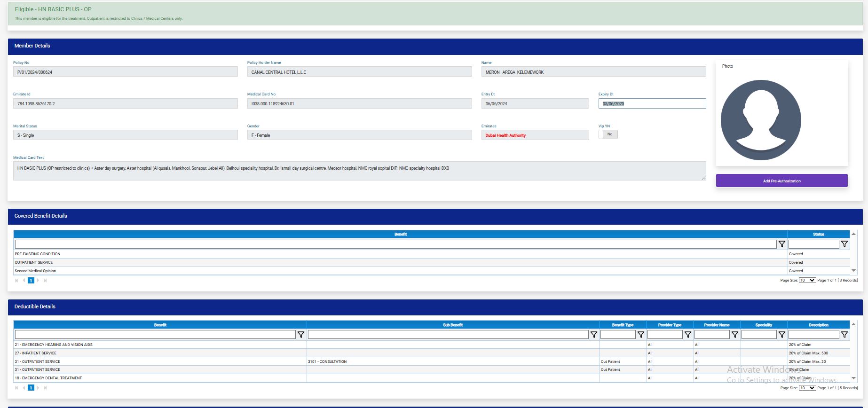Select page 1 in Covered Benefit pager
The height and width of the screenshot is (408, 868).
(31, 281)
